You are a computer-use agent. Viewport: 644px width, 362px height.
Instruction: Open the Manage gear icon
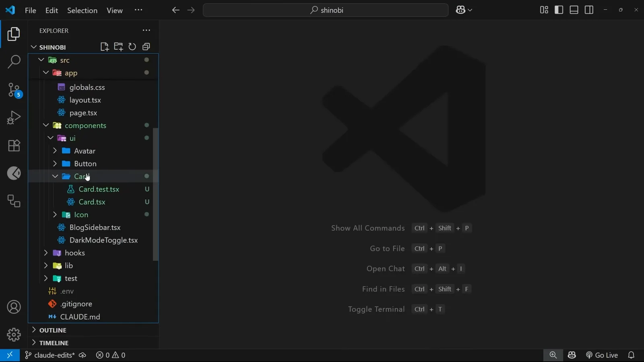[14, 335]
